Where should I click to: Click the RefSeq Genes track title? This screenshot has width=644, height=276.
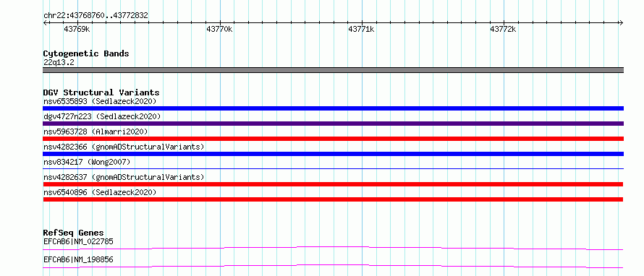point(74,233)
